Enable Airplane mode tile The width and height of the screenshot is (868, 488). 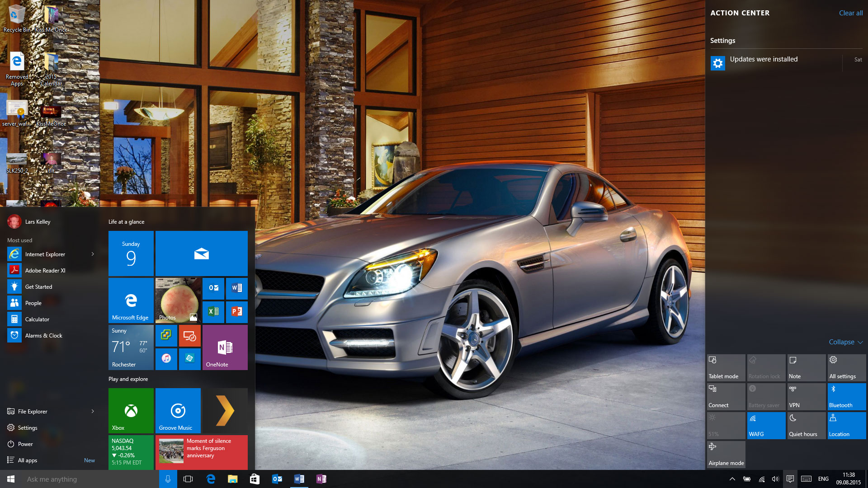[x=726, y=454]
